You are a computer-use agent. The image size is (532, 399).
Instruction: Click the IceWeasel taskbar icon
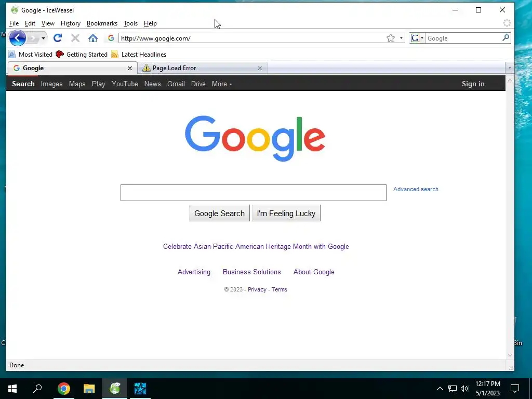(115, 389)
